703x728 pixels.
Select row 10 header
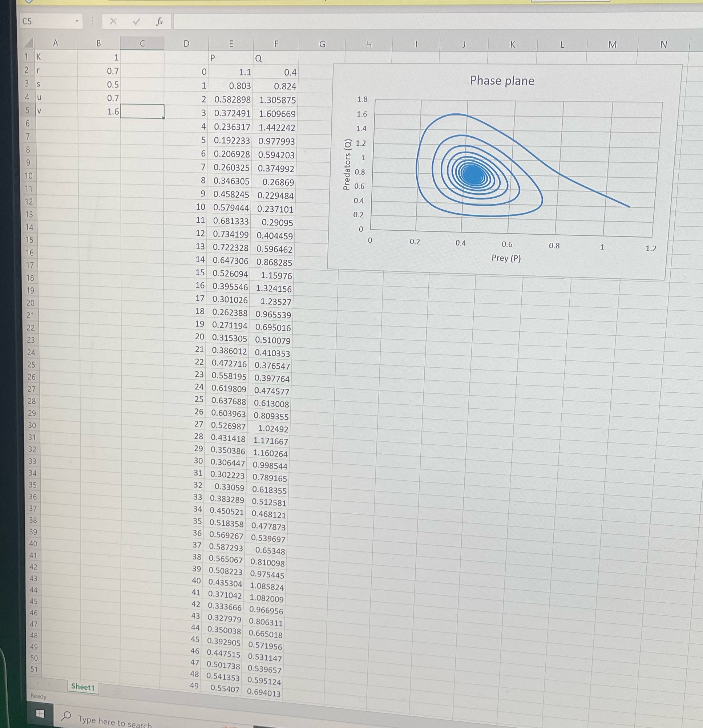29,176
